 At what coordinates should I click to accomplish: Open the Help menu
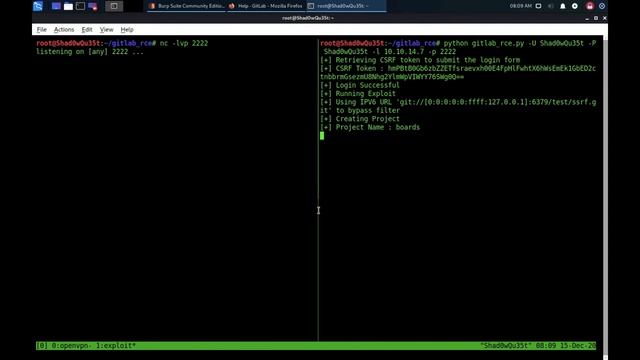[x=127, y=29]
